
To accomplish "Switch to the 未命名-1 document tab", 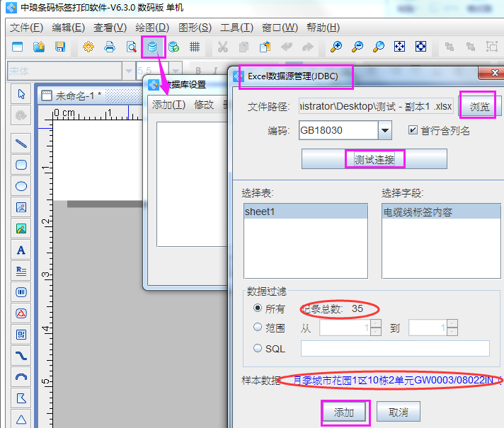I will [78, 96].
